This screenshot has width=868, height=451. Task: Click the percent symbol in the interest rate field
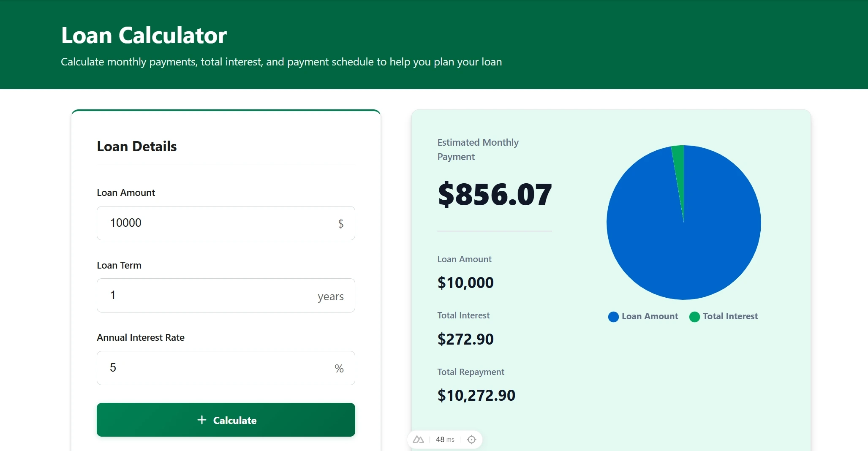[x=339, y=368]
